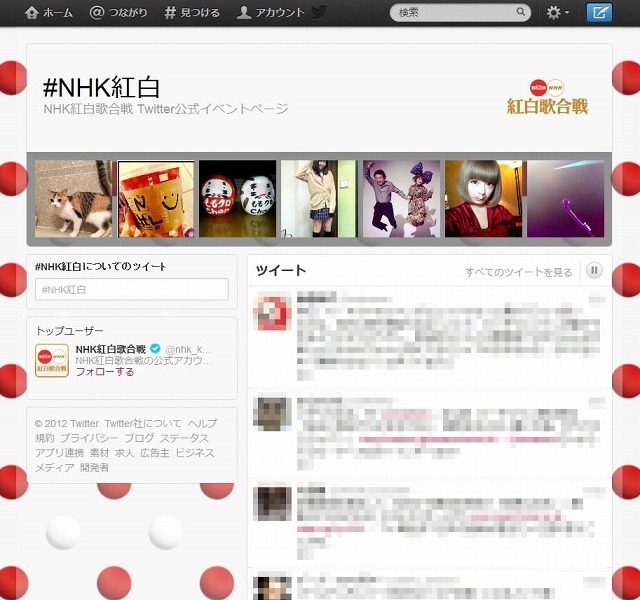Open the プライバシー footer link
Image resolution: width=640 pixels, height=600 pixels.
coord(89,438)
